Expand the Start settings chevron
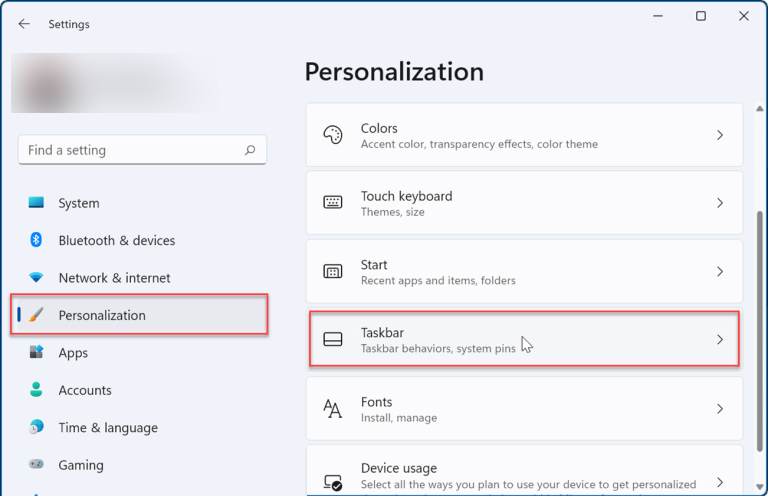Image resolution: width=768 pixels, height=496 pixels. coord(720,271)
